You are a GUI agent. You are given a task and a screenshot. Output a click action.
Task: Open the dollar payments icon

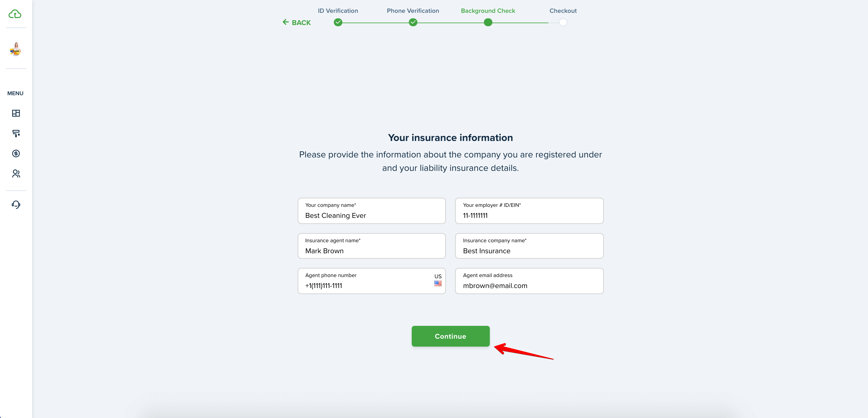[16, 153]
